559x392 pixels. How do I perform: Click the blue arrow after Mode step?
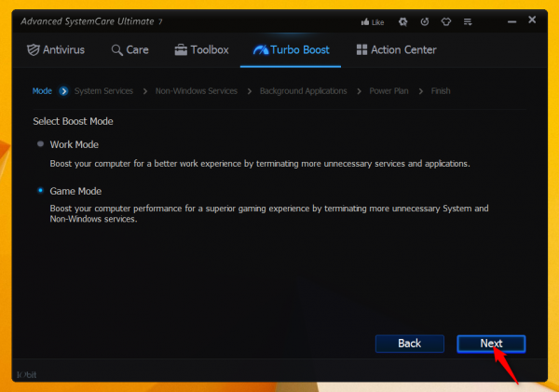pos(63,91)
